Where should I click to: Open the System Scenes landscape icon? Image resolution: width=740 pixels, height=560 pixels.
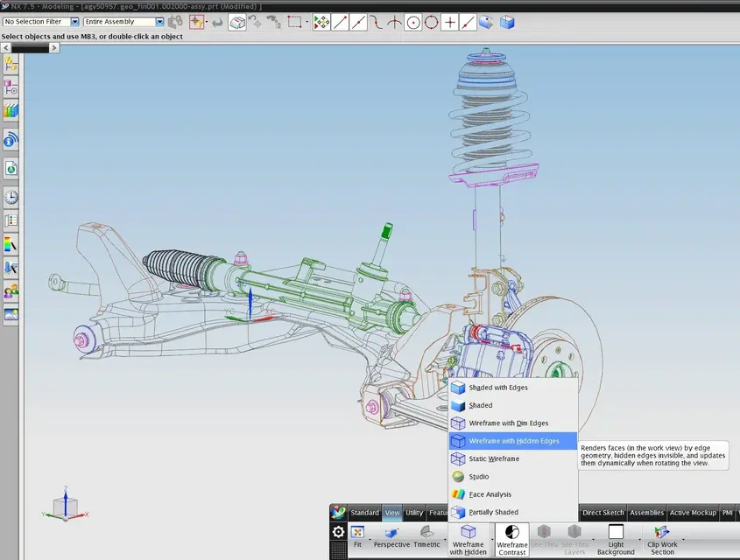click(x=11, y=314)
